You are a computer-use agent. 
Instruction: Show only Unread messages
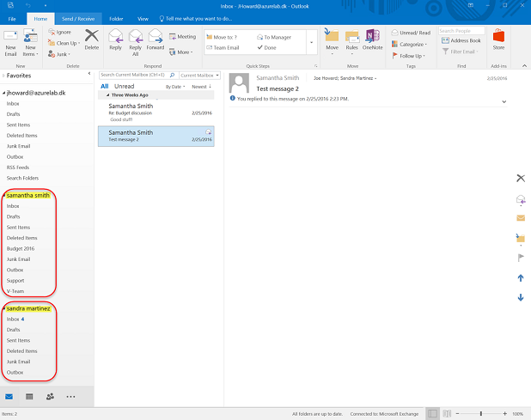[125, 86]
